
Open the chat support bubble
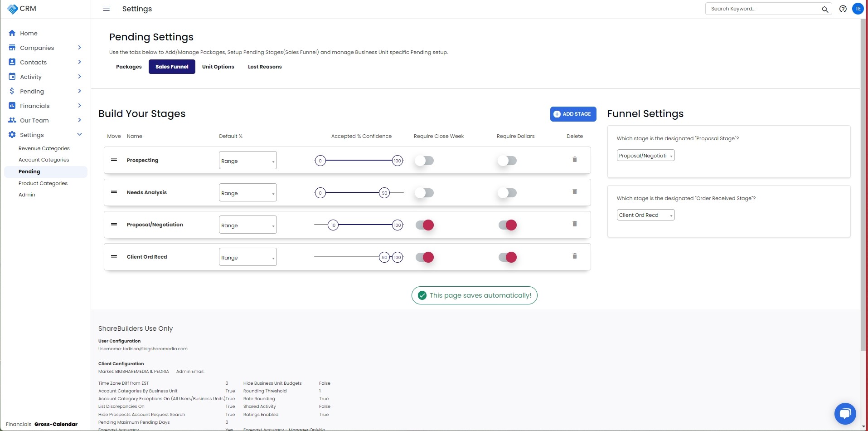[x=845, y=414]
